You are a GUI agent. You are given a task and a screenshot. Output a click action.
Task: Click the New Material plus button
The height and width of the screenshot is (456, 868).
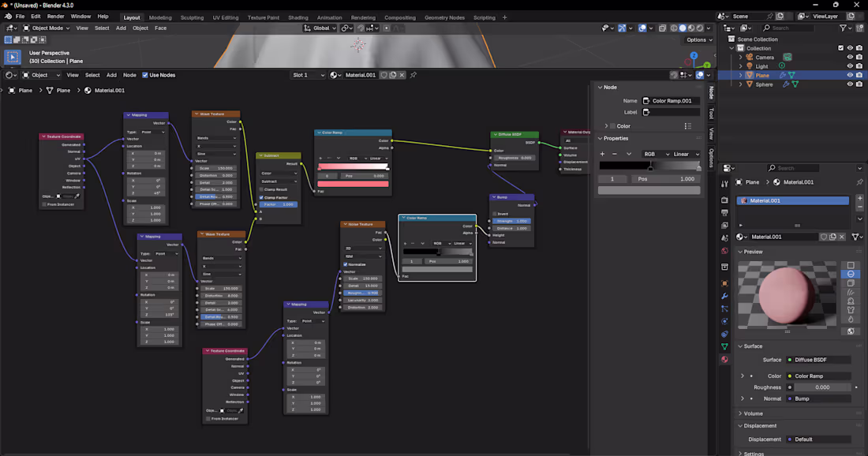point(860,198)
